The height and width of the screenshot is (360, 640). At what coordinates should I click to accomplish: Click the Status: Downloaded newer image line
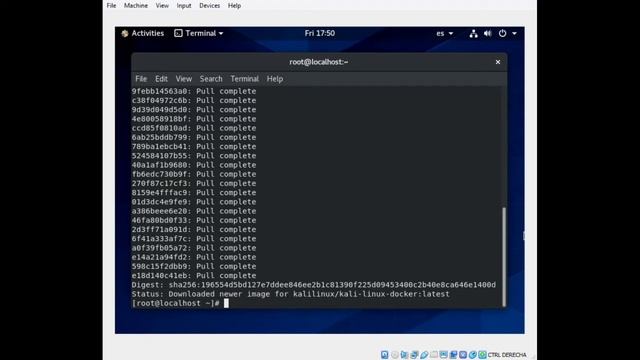290,294
